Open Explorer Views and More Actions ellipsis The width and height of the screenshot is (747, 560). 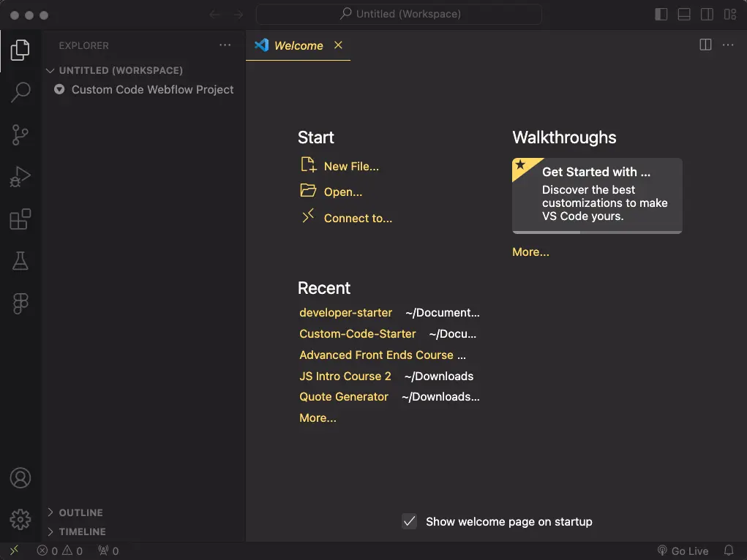pyautogui.click(x=225, y=45)
